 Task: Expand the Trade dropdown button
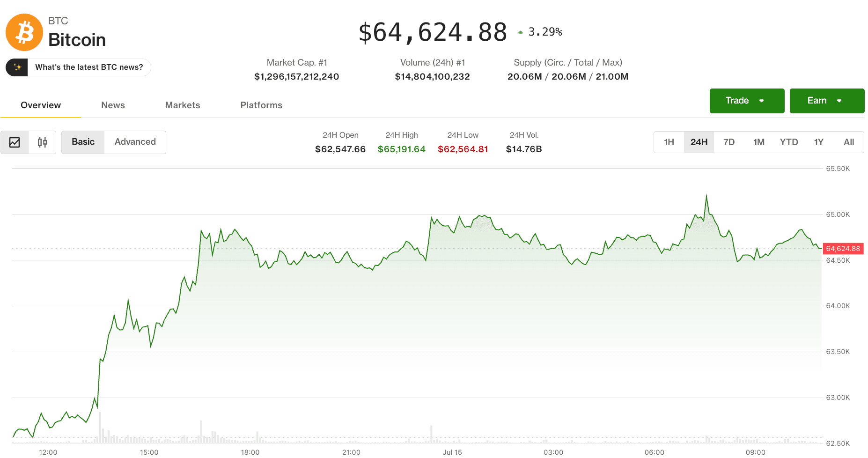click(747, 101)
